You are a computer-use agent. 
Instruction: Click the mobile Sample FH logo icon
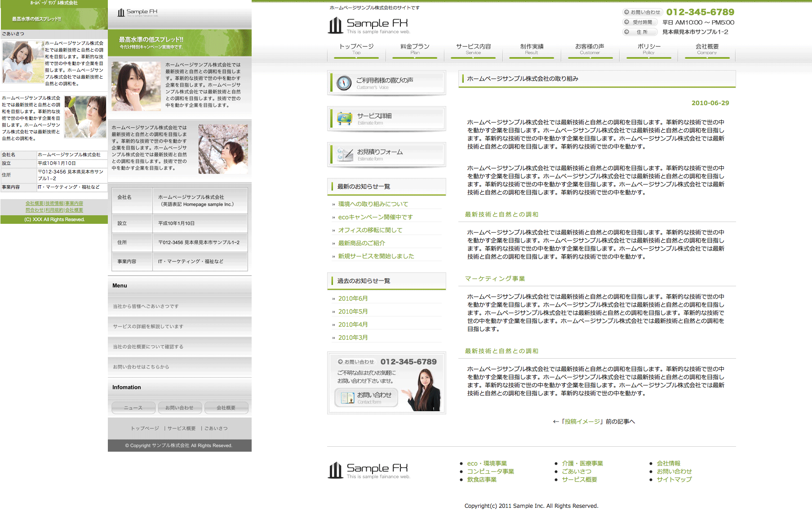pos(121,13)
